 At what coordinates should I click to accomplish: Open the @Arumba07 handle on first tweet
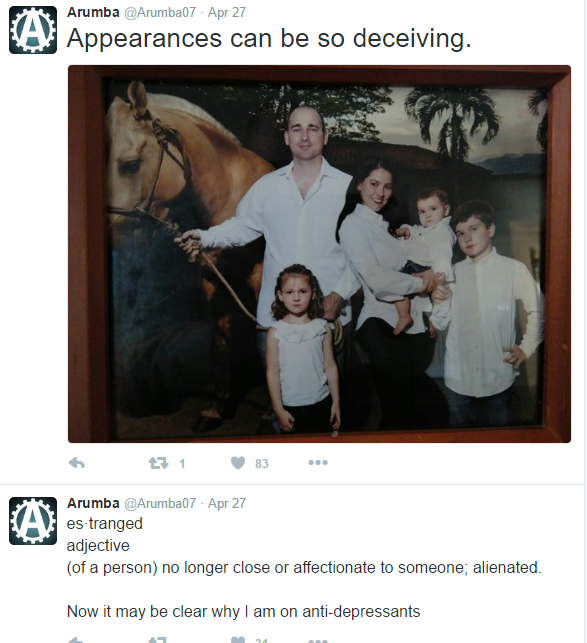[160, 12]
